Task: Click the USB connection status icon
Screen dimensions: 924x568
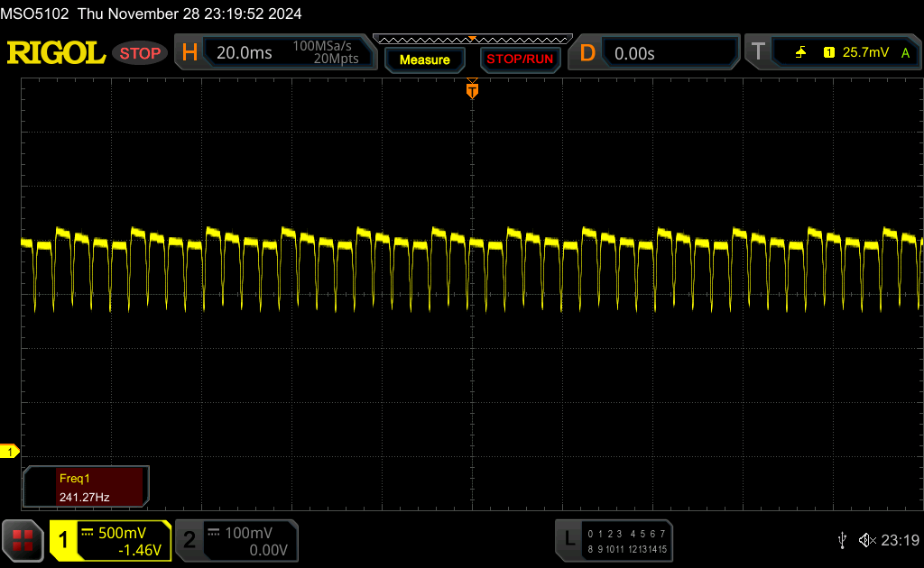Action: point(842,540)
